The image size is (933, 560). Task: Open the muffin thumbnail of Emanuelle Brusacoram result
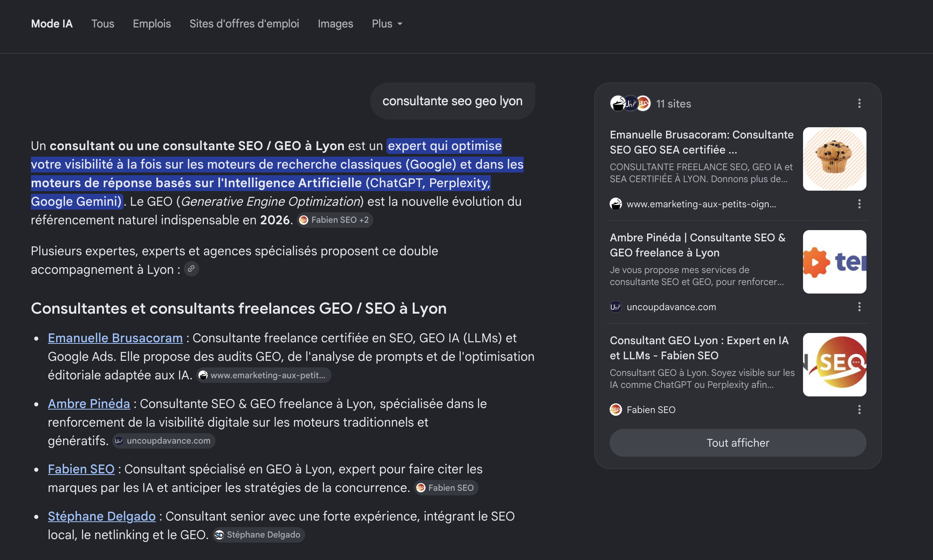pyautogui.click(x=834, y=159)
